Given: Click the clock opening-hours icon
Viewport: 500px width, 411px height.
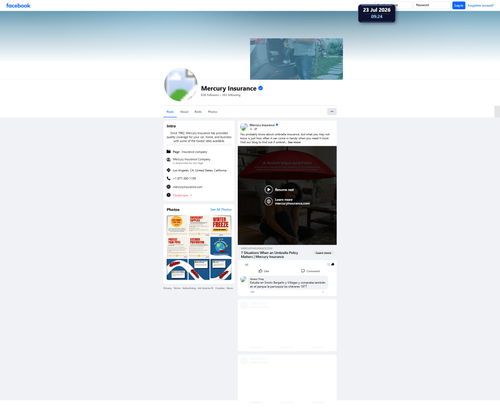Looking at the screenshot, I should (x=169, y=195).
